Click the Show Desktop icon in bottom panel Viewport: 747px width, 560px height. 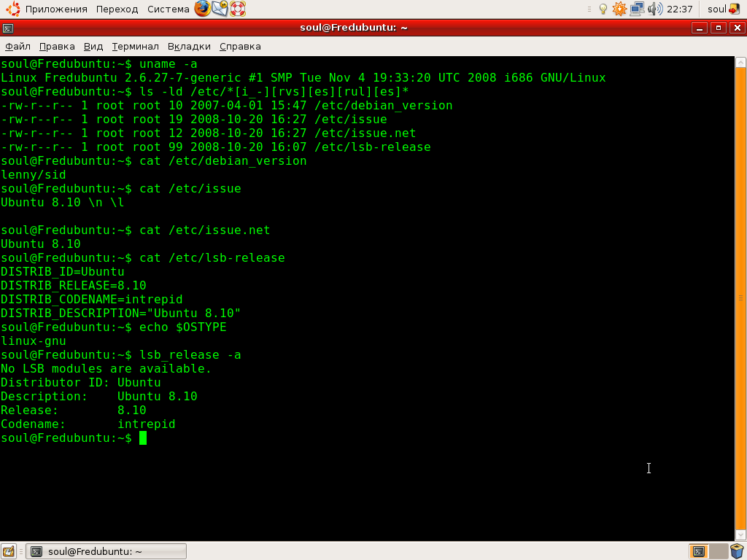(x=9, y=551)
